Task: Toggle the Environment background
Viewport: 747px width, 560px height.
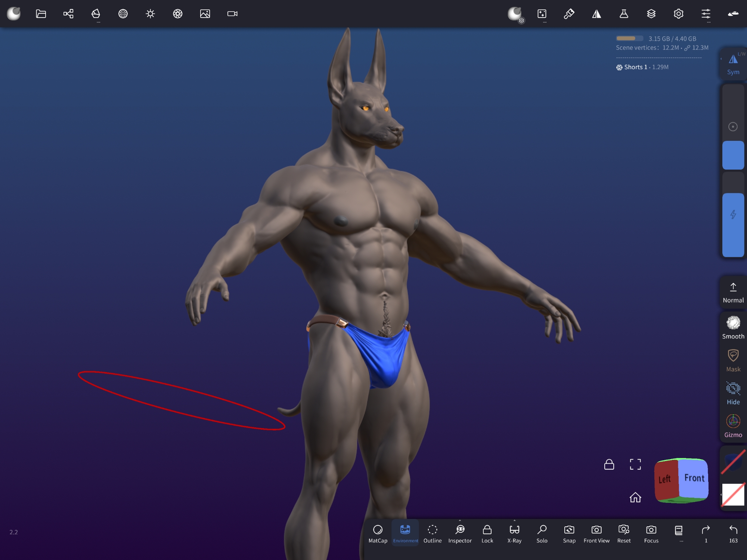Action: (x=405, y=533)
